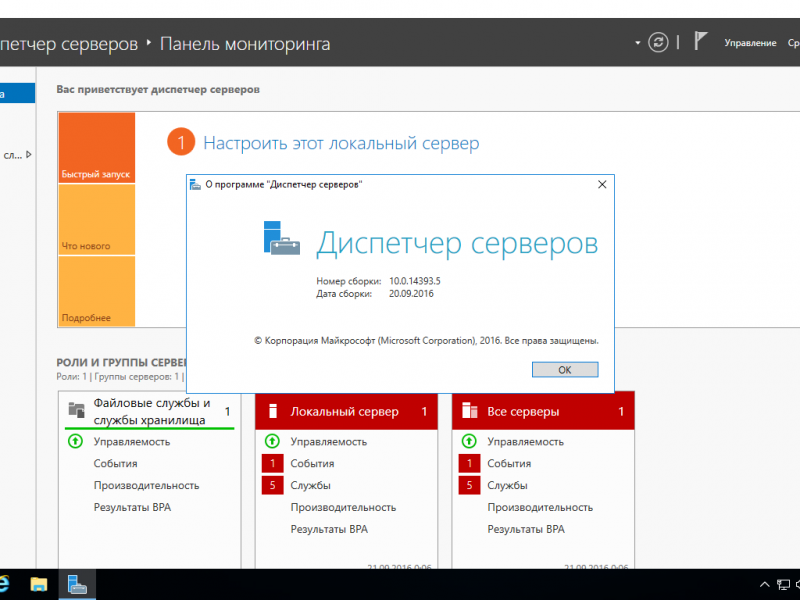Click red services badge 5 in Все серверы
This screenshot has width=800, height=600.
point(469,485)
